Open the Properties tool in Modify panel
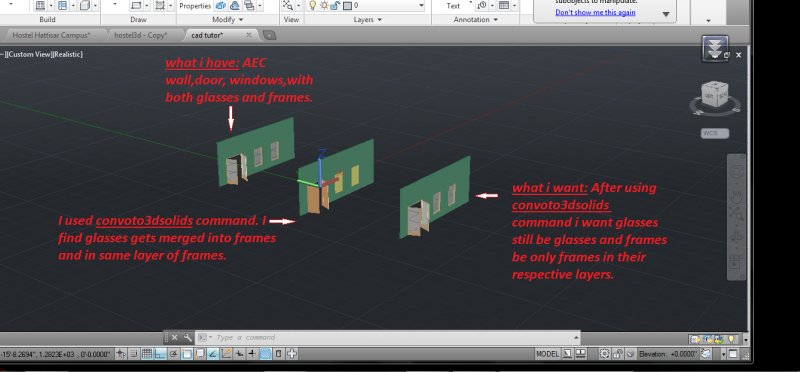The width and height of the screenshot is (800, 372). (195, 6)
